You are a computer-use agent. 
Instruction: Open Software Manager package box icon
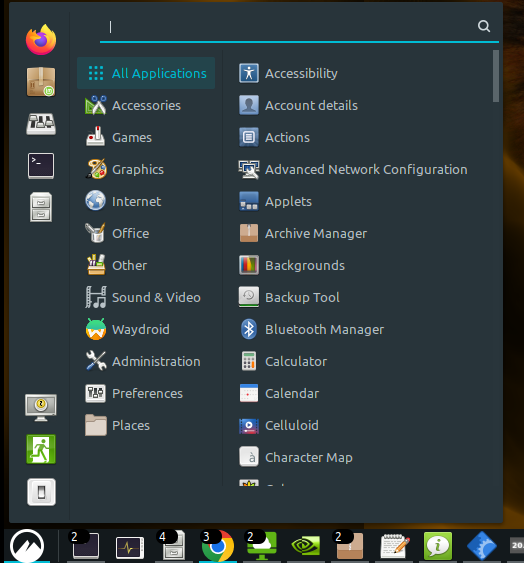[x=41, y=82]
